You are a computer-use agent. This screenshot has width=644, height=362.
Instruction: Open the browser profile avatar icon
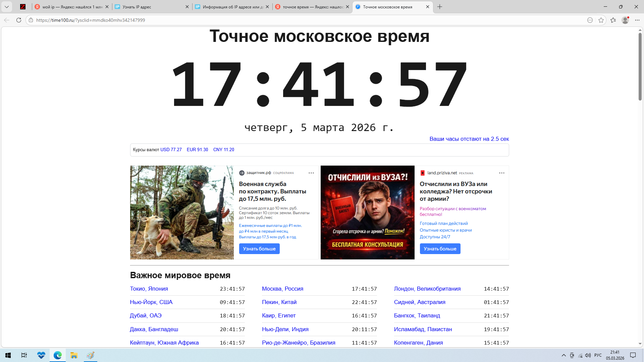[x=625, y=20]
